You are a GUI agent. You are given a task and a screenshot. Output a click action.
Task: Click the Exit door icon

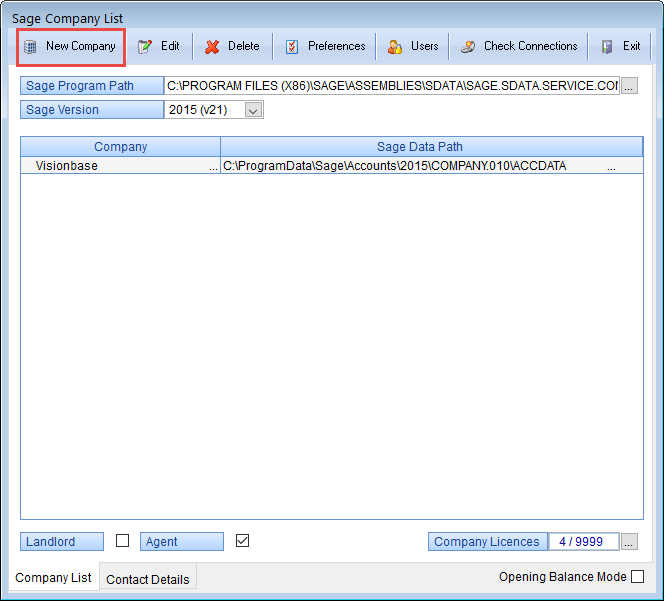(x=607, y=47)
